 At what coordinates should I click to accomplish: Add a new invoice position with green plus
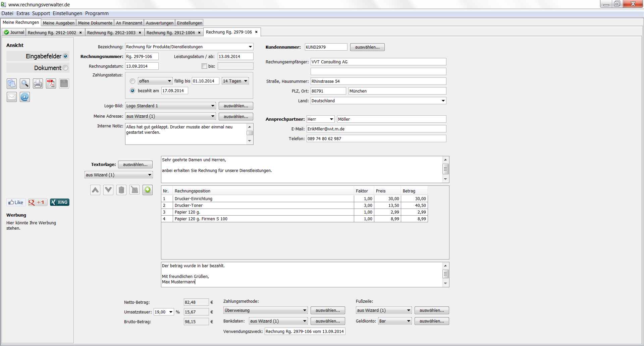pos(148,190)
